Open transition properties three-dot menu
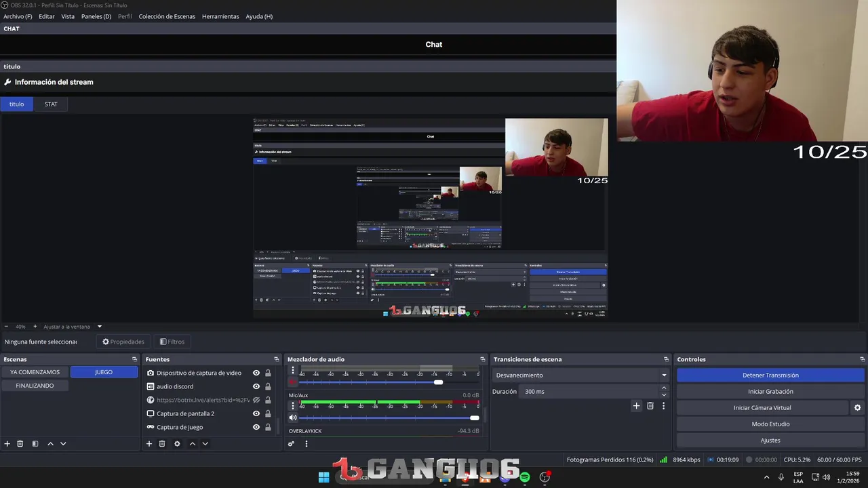 pos(663,406)
